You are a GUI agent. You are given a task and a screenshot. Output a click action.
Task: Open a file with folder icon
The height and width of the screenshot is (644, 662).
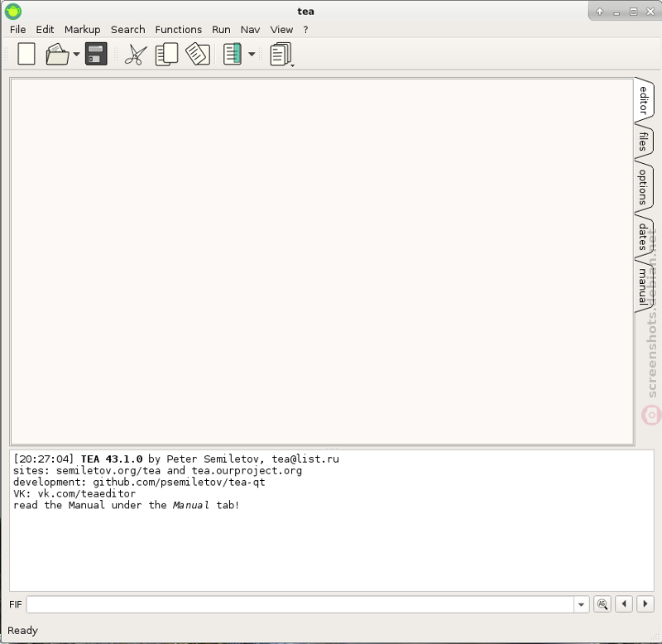(57, 54)
